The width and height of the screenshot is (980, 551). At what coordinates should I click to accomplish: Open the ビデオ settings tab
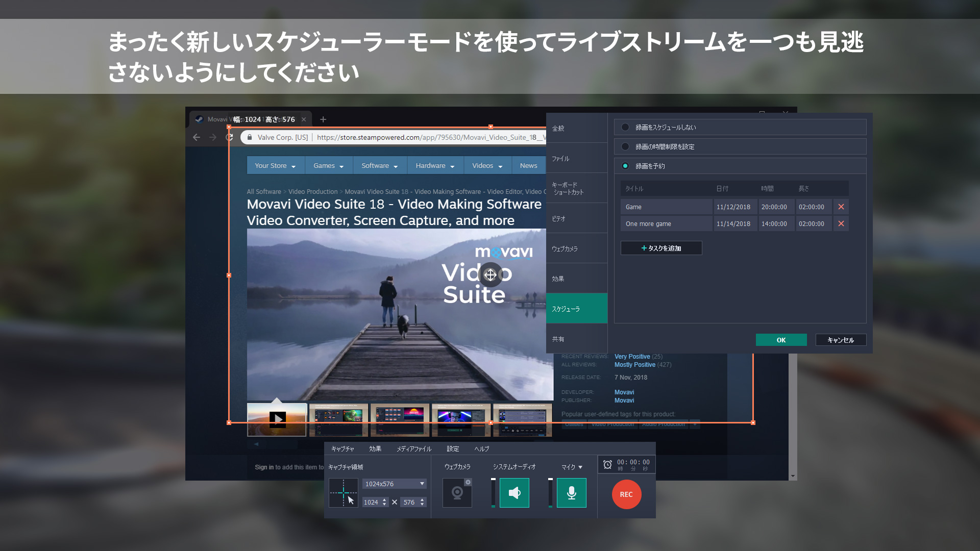pyautogui.click(x=577, y=218)
